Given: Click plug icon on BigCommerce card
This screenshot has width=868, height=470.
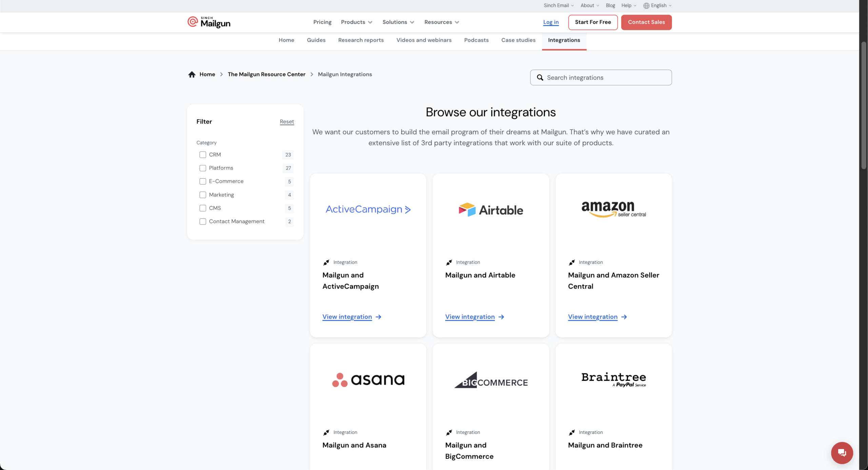Looking at the screenshot, I should click(449, 432).
